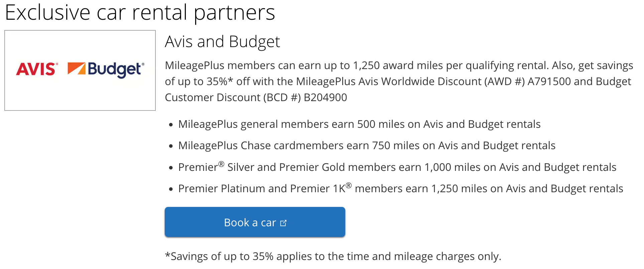Click the Avis and Budget section heading
Viewport: 644px width, 269px height.
click(222, 41)
